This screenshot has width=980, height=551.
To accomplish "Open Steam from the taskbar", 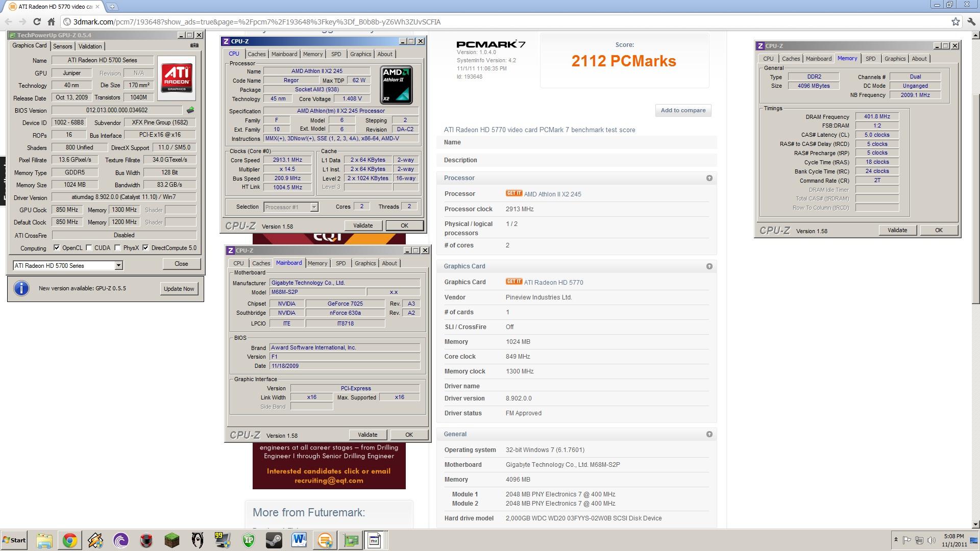I will coord(274,540).
